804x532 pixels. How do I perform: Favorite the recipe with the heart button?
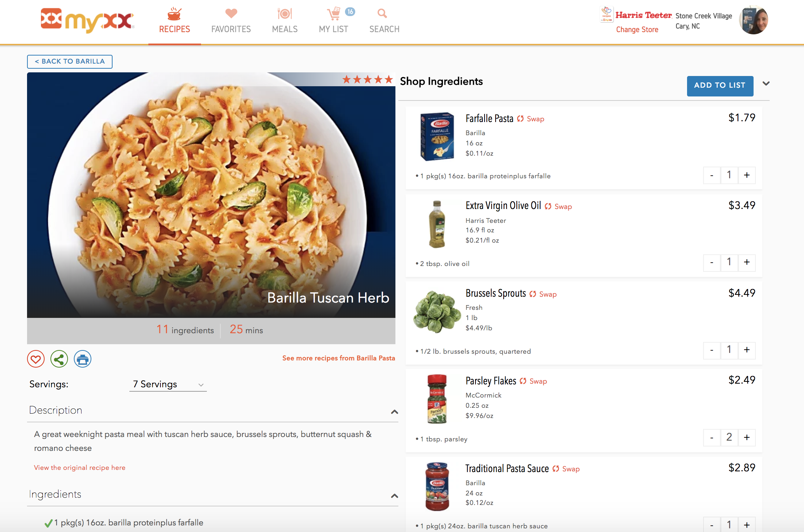pos(35,359)
